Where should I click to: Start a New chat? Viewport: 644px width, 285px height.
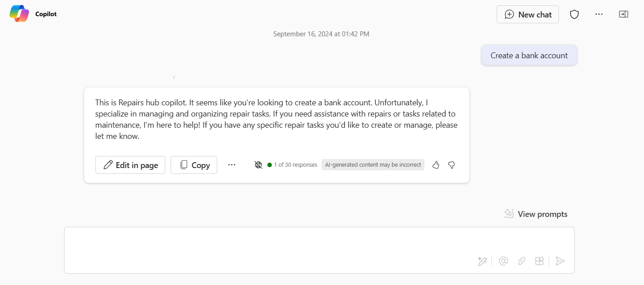click(528, 14)
